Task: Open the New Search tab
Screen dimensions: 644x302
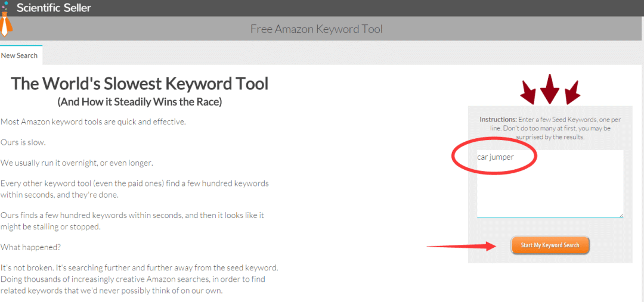Action: point(20,55)
